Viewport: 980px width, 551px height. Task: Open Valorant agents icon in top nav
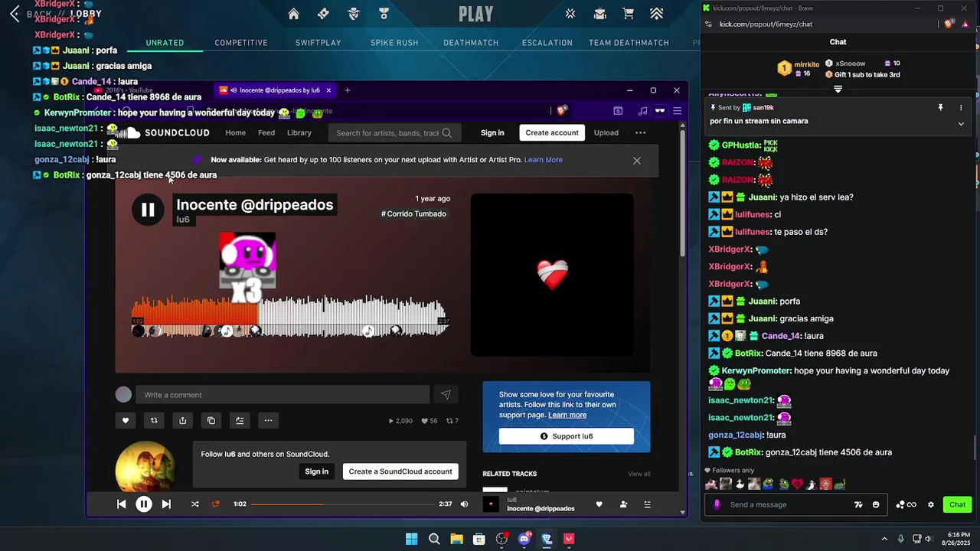354,14
